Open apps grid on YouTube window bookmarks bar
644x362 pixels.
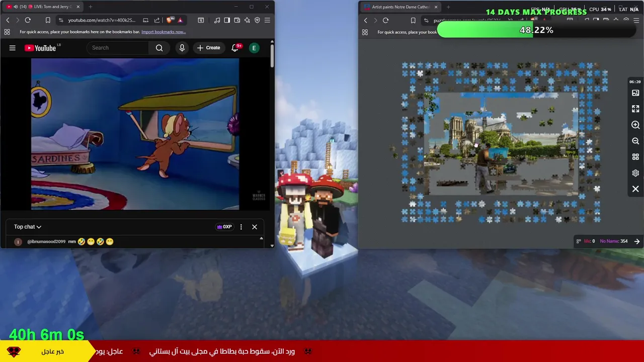pyautogui.click(x=7, y=32)
